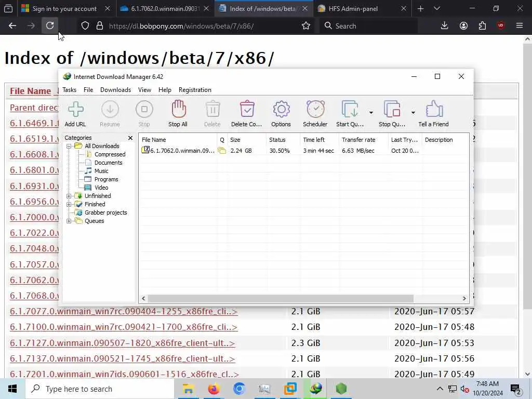Open Start Queue dropdown arrow
Image resolution: width=532 pixels, height=399 pixels.
371,113
